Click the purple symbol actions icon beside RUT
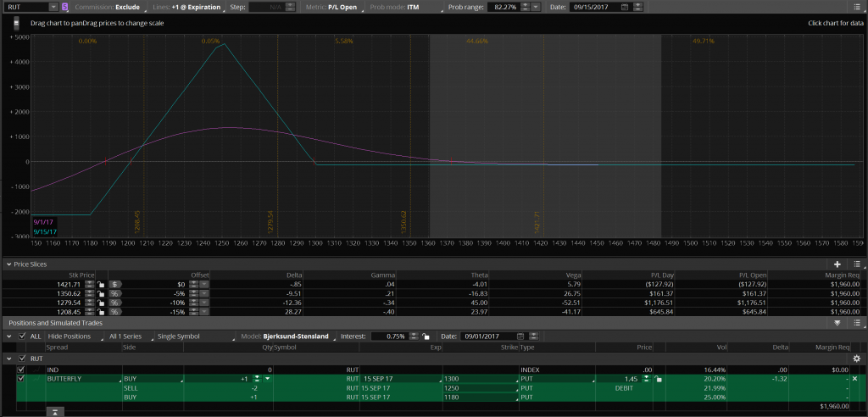 tap(65, 7)
